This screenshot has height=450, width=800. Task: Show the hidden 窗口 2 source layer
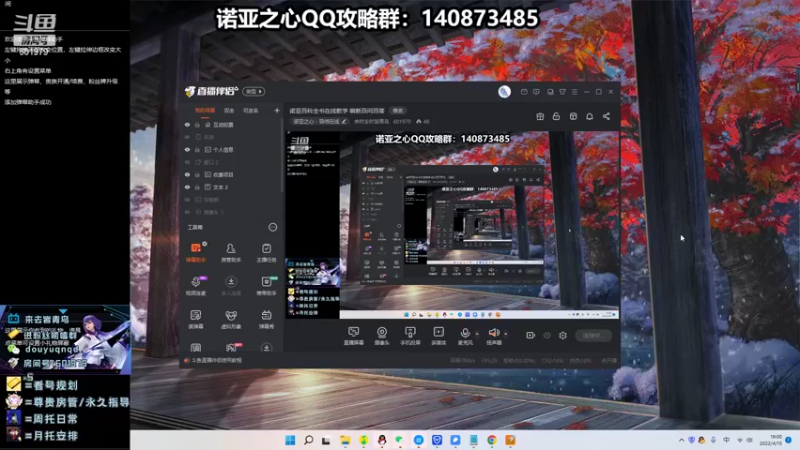click(187, 162)
